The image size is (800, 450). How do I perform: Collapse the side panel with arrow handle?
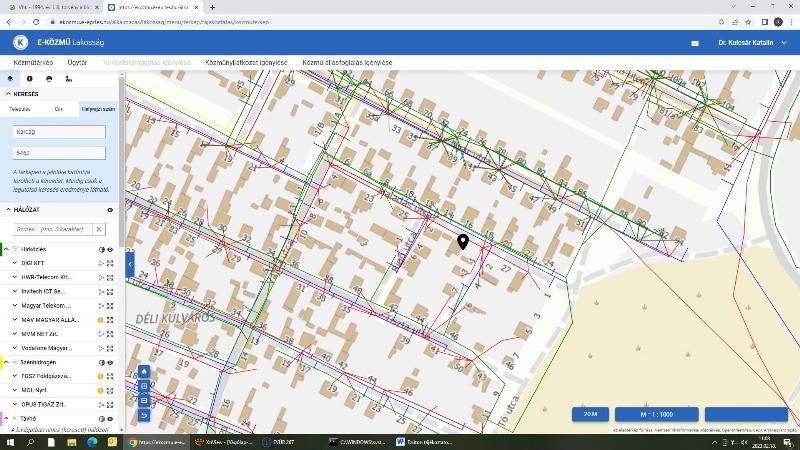[x=130, y=263]
